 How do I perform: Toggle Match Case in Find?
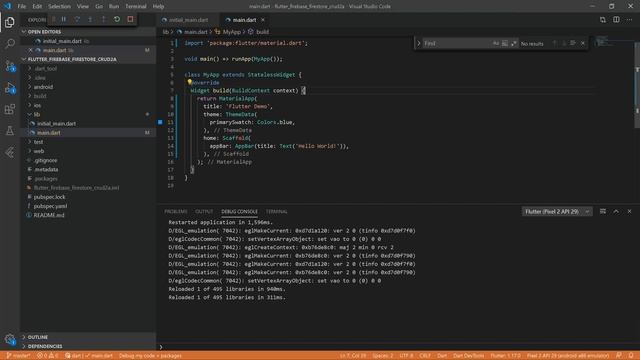coord(496,43)
